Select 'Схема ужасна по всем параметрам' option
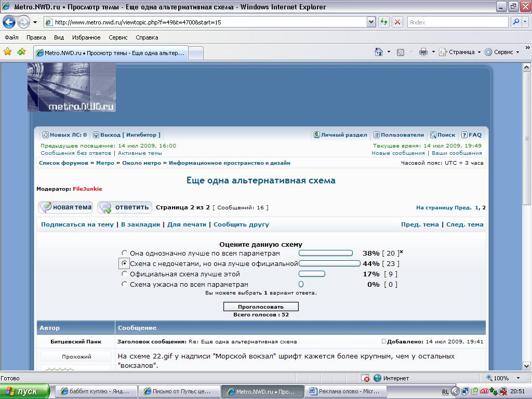 [124, 284]
